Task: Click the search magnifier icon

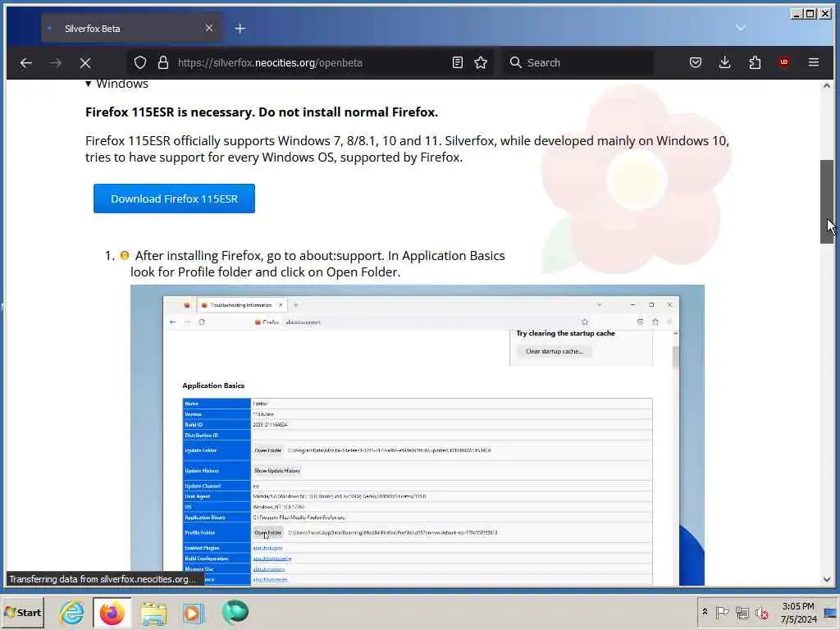Action: point(515,62)
